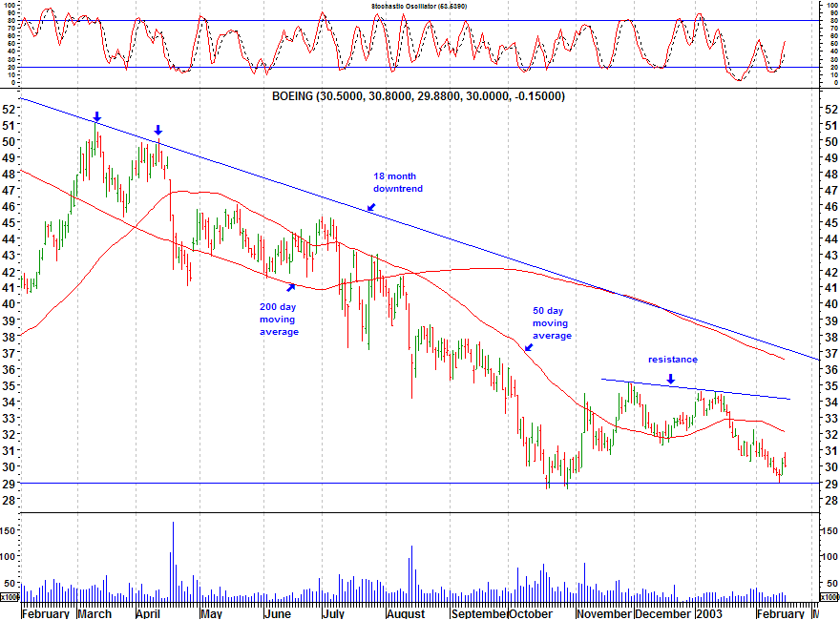The height and width of the screenshot is (620, 840).
Task: Select the '200 day moving average' annotation
Action: tap(279, 320)
